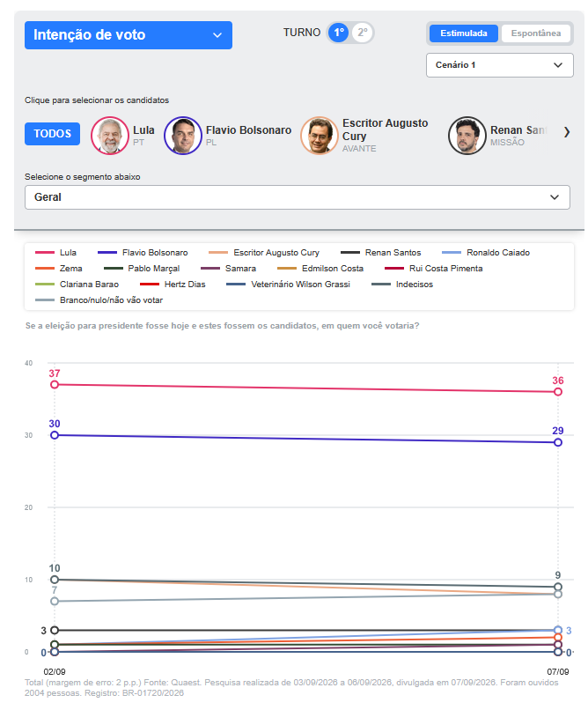Screen dimensions: 588x710
Task: Select 1º turno toggle
Action: pyautogui.click(x=338, y=33)
